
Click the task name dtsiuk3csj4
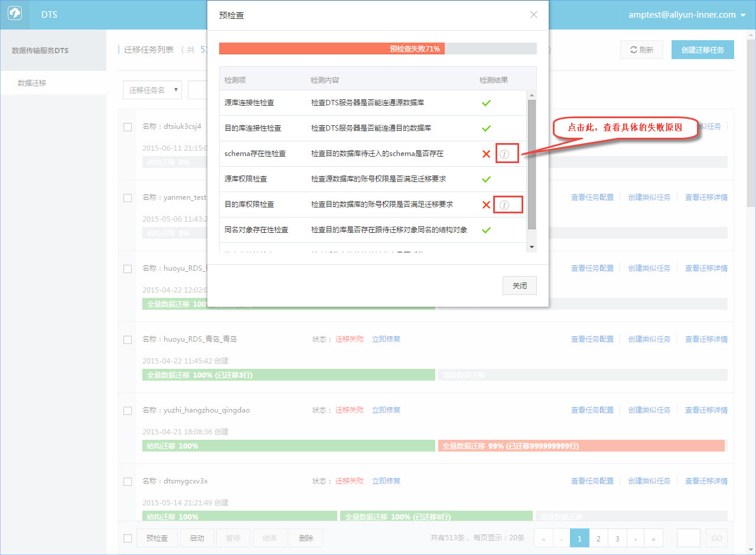pos(183,126)
